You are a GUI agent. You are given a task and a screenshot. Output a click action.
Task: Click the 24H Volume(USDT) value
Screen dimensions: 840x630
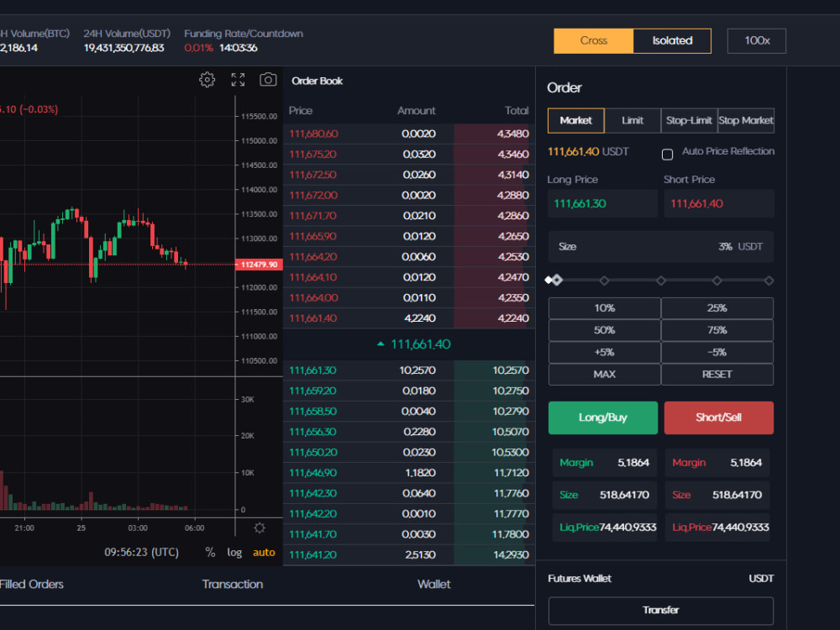tap(123, 48)
